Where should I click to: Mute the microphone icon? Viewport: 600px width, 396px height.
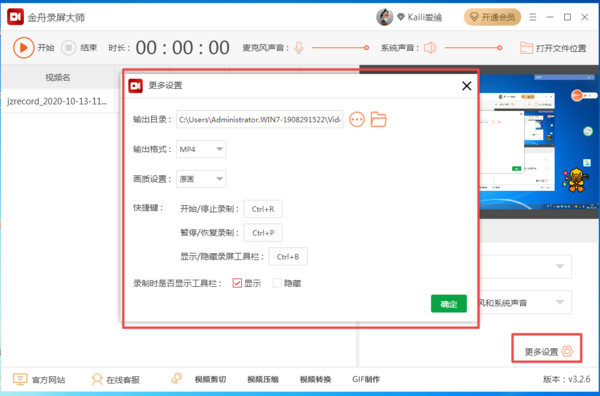click(x=299, y=48)
